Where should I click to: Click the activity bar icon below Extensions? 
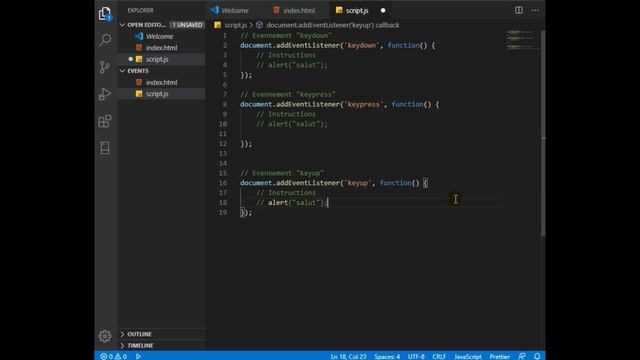[x=105, y=148]
